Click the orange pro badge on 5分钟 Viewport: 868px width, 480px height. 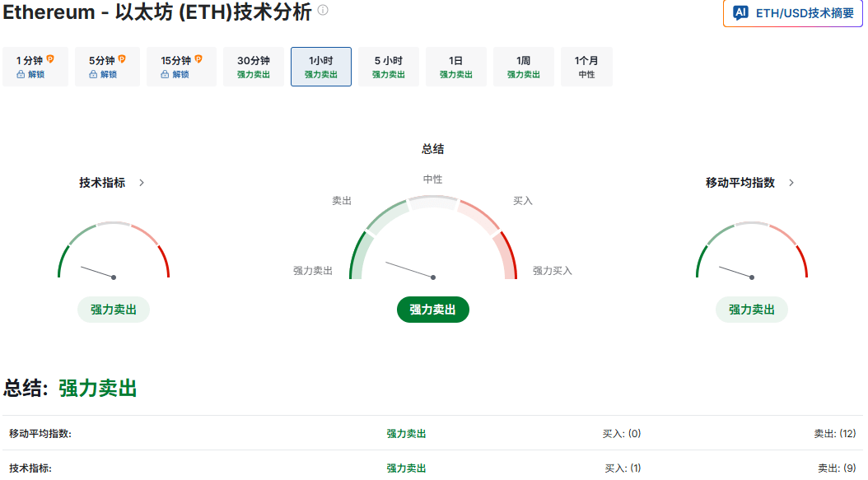tap(123, 58)
